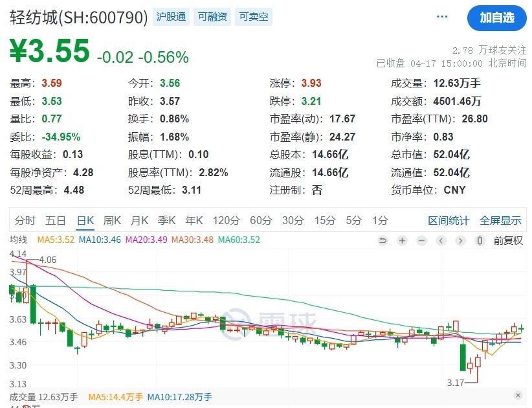Select the 周K tab

click(113, 221)
